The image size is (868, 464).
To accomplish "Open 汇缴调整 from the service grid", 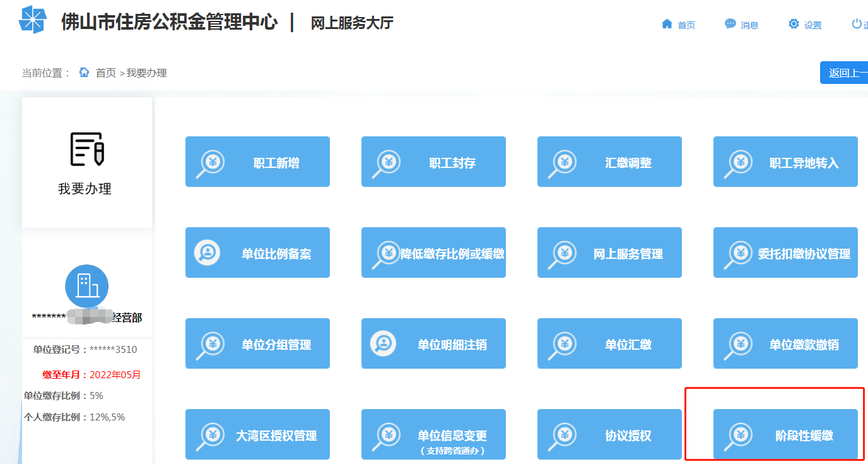I will (x=609, y=161).
